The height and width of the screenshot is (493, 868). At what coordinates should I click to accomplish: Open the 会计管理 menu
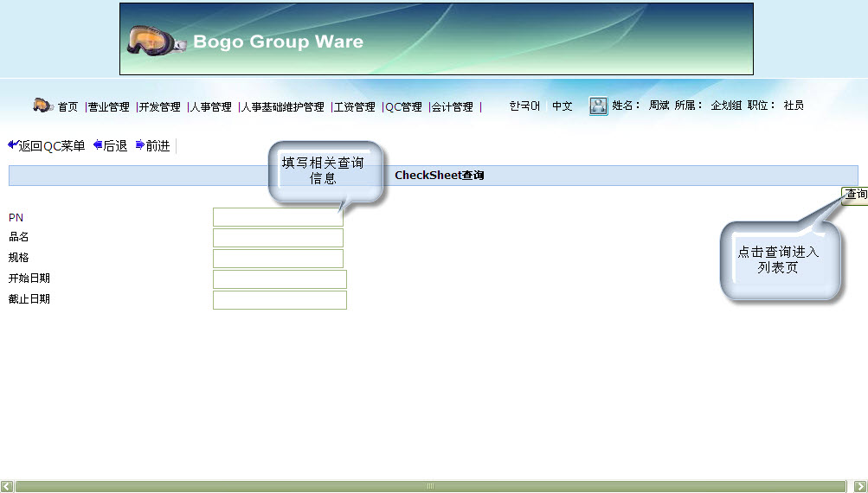pyautogui.click(x=453, y=106)
